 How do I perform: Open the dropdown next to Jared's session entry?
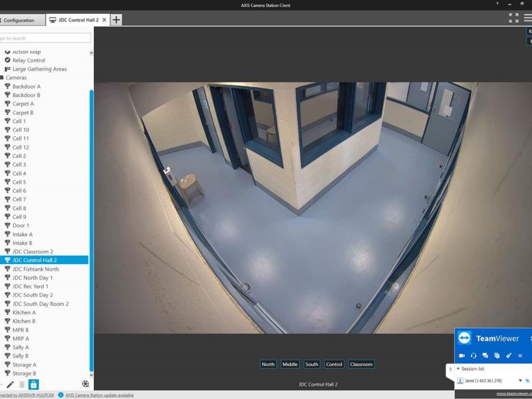click(x=520, y=380)
